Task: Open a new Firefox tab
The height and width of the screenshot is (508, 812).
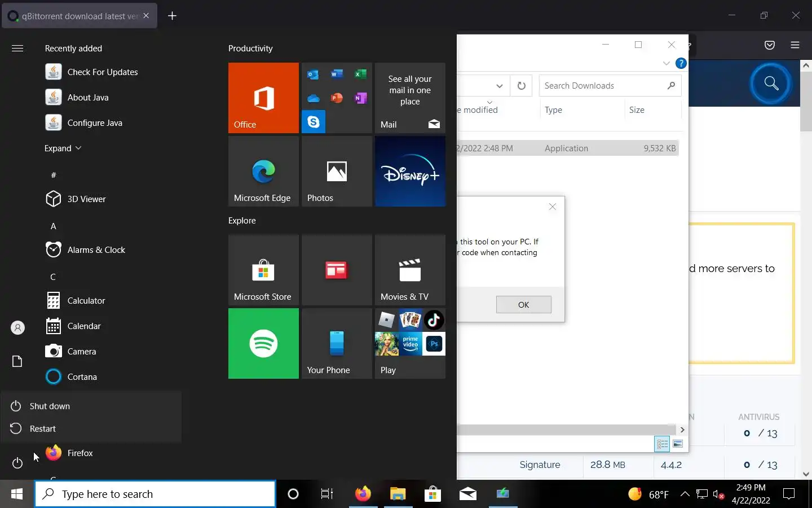Action: point(173,16)
